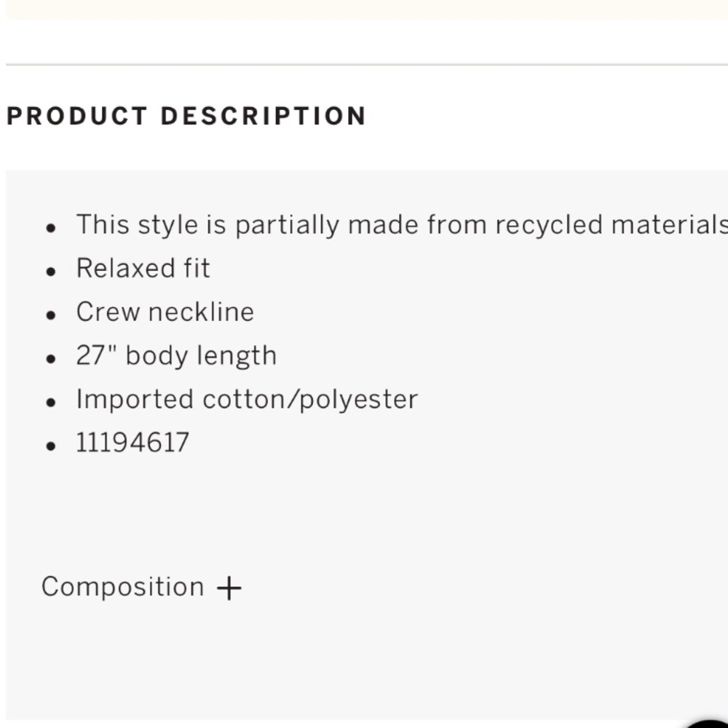Click 'Imported cotton/polyester' text
Image resolution: width=728 pixels, height=728 pixels.
click(x=247, y=399)
